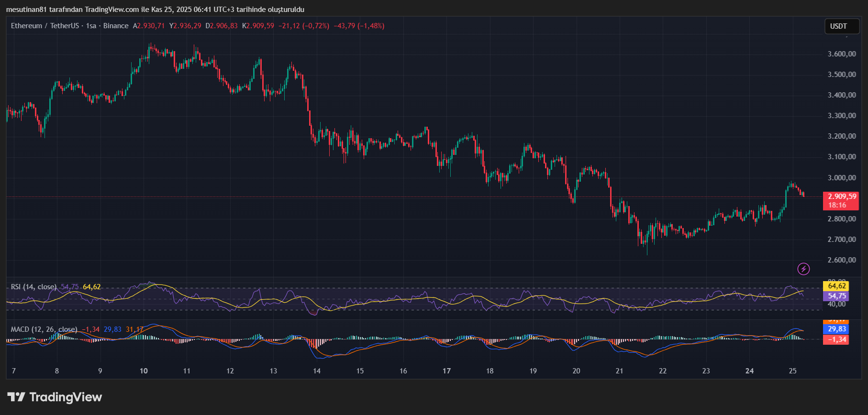Viewport: 868px width, 415px height.
Task: Click the blue MACD value tag 29,83
Action: [835, 329]
